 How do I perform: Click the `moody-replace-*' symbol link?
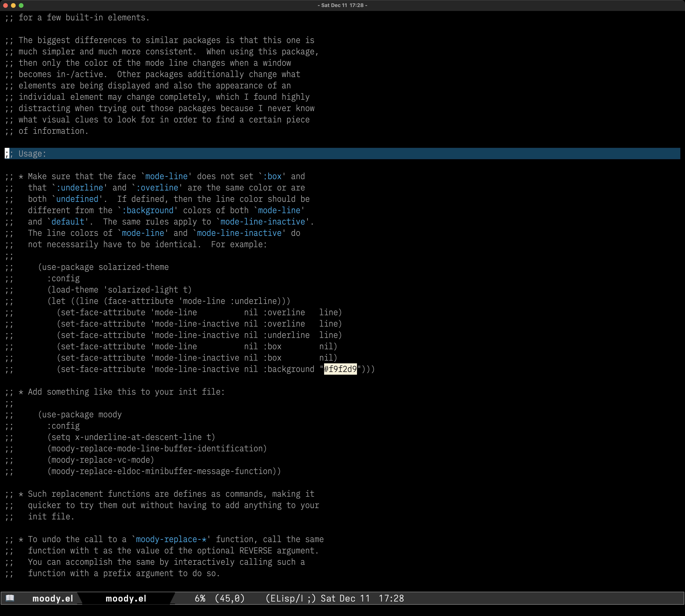click(171, 539)
